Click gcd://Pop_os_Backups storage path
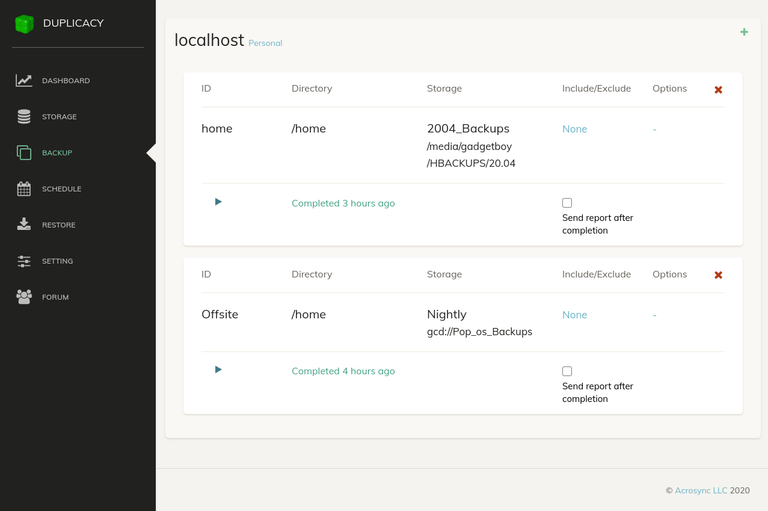Viewport: 768px width, 511px height. (x=479, y=332)
